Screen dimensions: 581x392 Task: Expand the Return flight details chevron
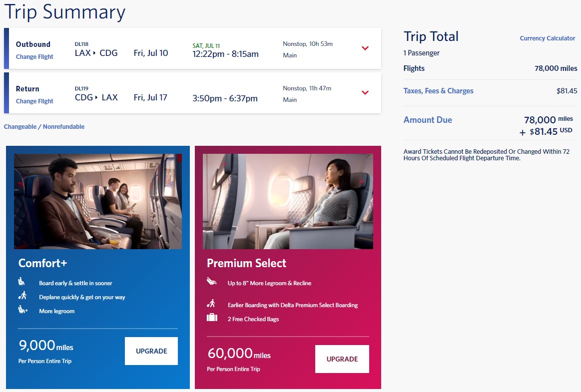[x=365, y=93]
